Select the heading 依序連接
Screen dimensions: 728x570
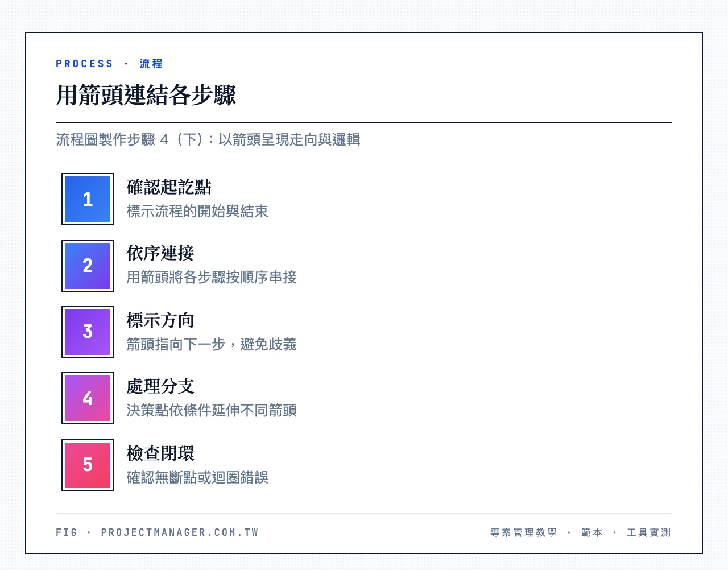[x=160, y=253]
